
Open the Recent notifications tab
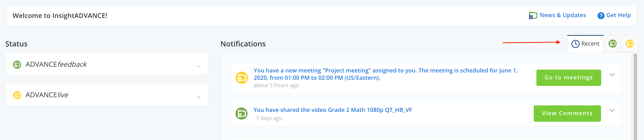pos(585,44)
